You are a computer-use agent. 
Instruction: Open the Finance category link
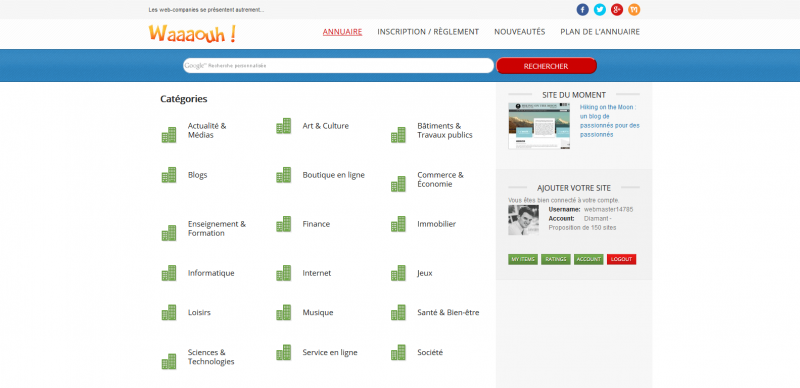pos(316,224)
